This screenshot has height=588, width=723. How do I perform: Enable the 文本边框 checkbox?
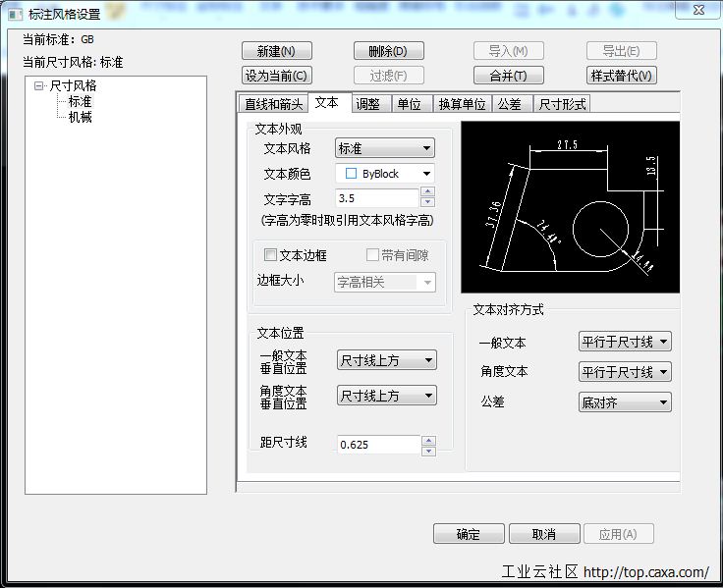coord(271,255)
